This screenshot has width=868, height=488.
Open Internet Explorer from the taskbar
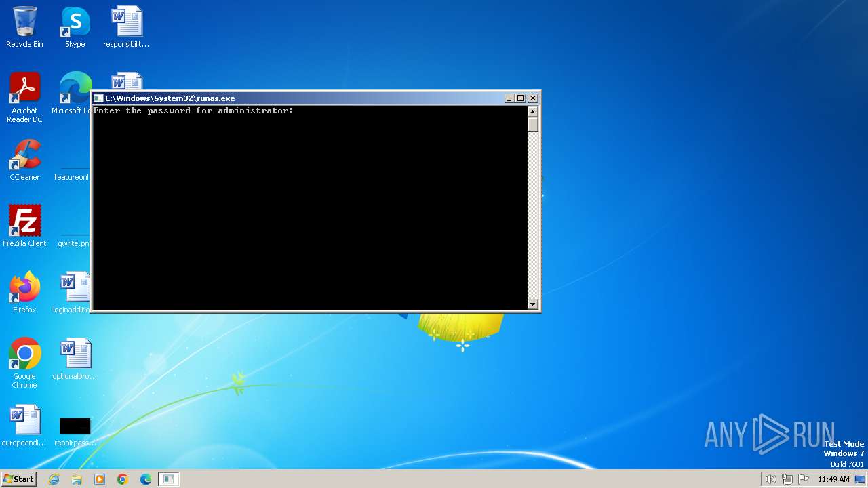54,479
